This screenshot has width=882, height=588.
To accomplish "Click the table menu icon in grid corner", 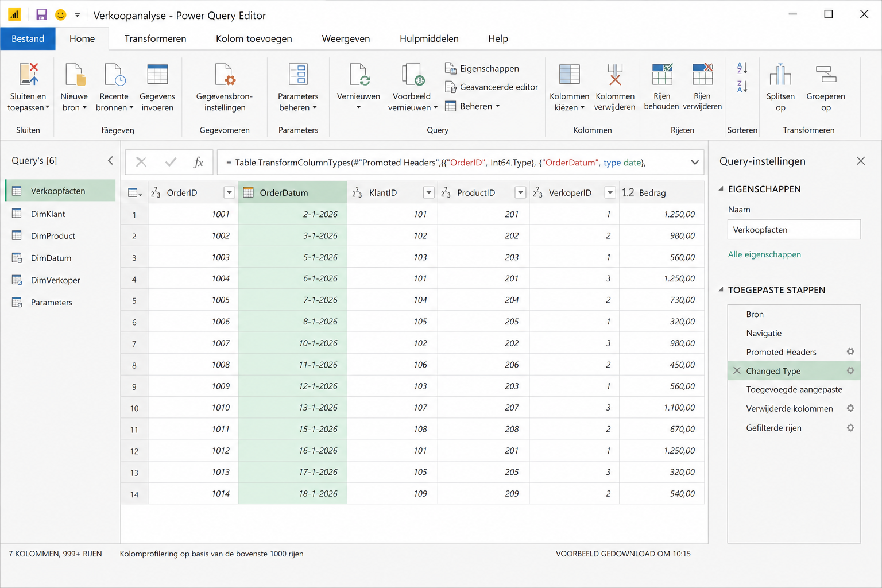I will [134, 193].
